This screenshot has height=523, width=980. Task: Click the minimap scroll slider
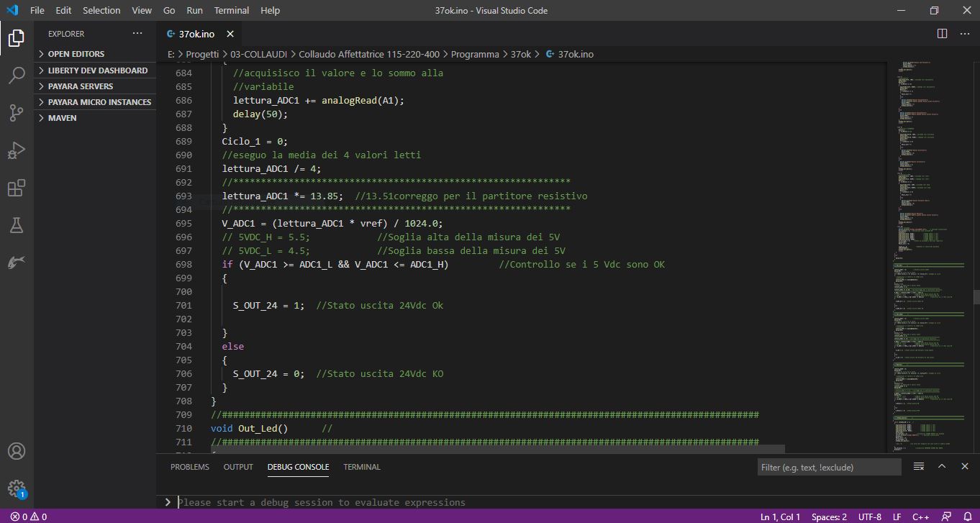976,296
